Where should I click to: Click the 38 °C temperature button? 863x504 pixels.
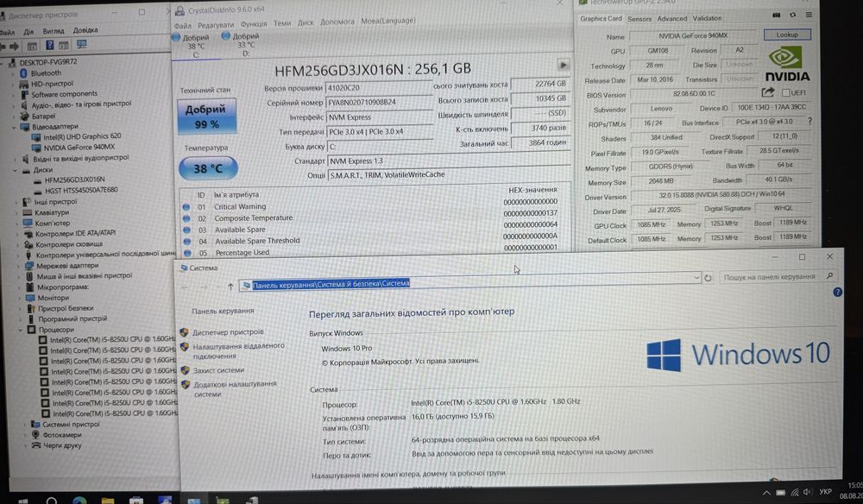point(208,168)
